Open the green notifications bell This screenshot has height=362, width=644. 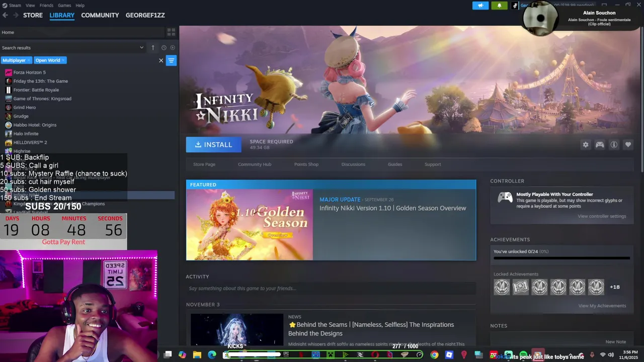(x=499, y=6)
